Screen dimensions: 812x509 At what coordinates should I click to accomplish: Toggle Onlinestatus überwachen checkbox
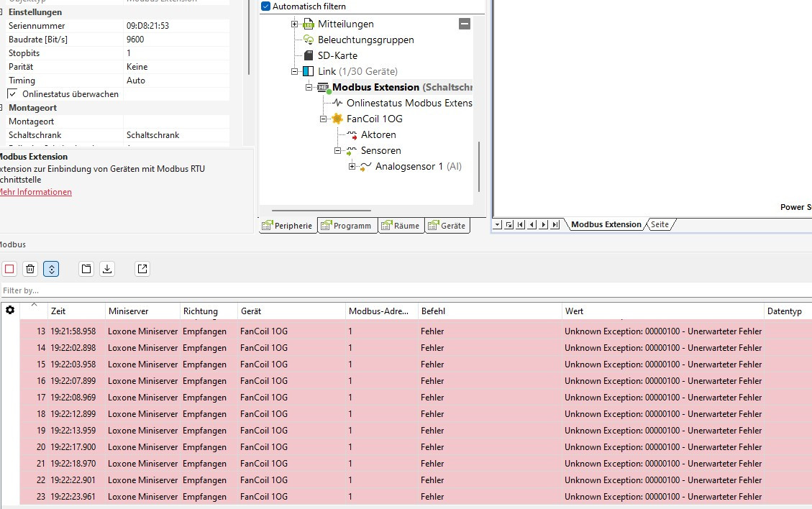[13, 94]
